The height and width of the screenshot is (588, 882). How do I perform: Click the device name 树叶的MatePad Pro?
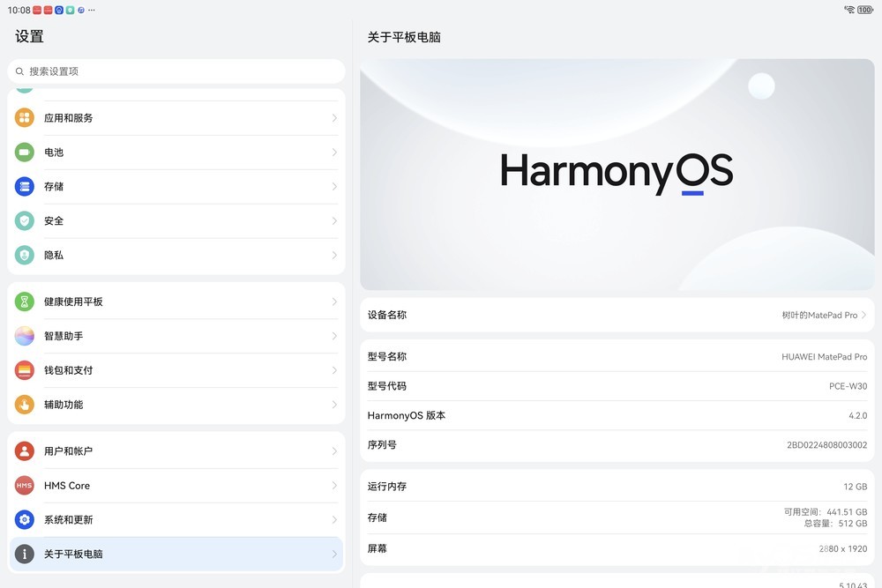coord(818,315)
